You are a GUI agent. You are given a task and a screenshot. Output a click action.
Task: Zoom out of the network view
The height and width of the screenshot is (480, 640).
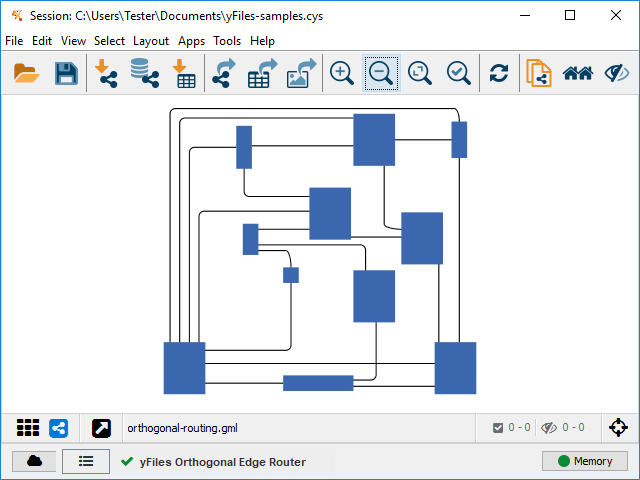tap(381, 73)
